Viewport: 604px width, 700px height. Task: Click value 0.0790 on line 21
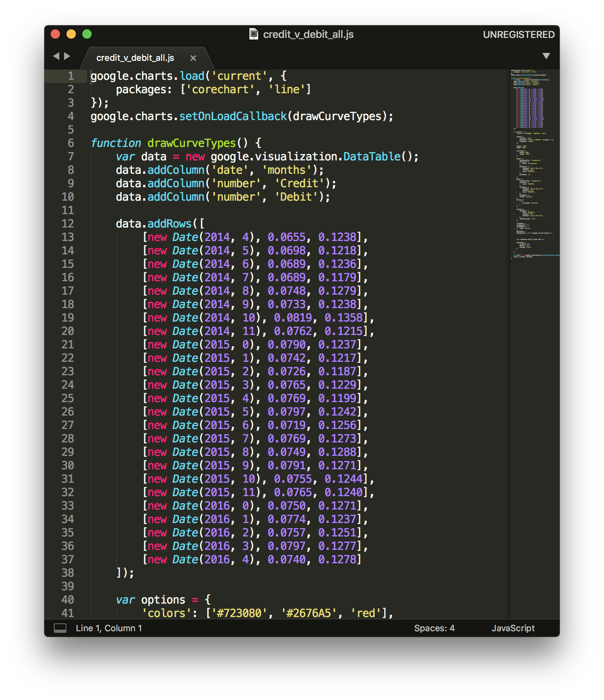[287, 344]
